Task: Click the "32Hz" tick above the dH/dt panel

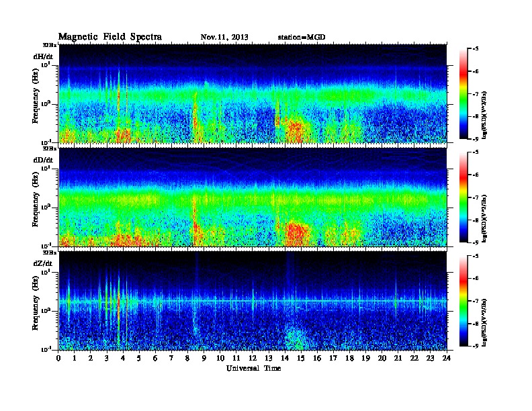Action: [x=50, y=45]
